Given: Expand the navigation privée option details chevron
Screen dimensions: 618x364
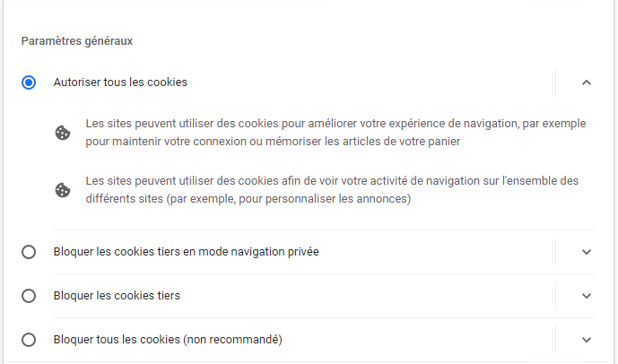Looking at the screenshot, I should pos(587,252).
